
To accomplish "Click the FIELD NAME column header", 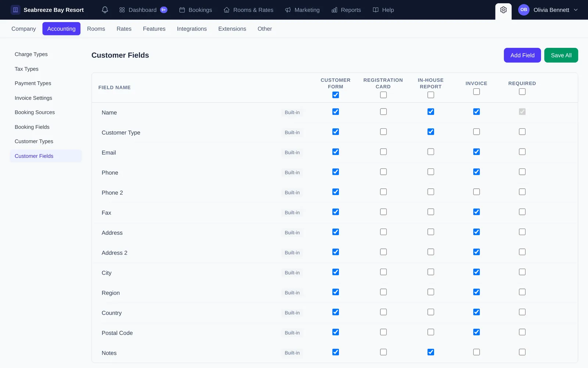I will click(x=114, y=88).
